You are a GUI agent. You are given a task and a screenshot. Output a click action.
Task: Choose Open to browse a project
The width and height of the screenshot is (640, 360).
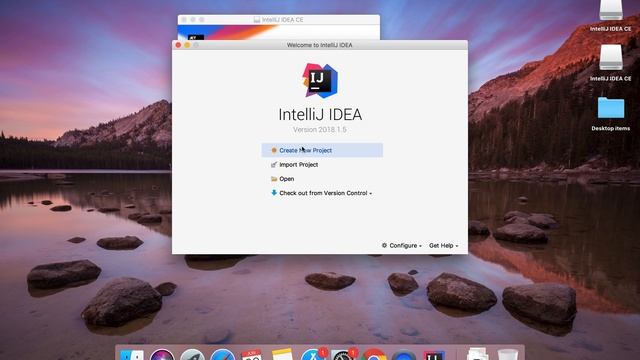tap(282, 179)
